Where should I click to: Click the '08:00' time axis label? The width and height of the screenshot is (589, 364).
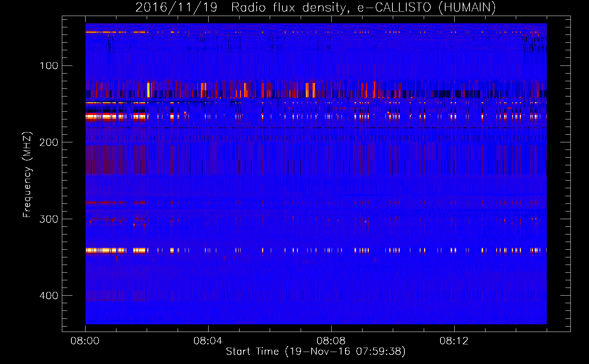tap(85, 341)
